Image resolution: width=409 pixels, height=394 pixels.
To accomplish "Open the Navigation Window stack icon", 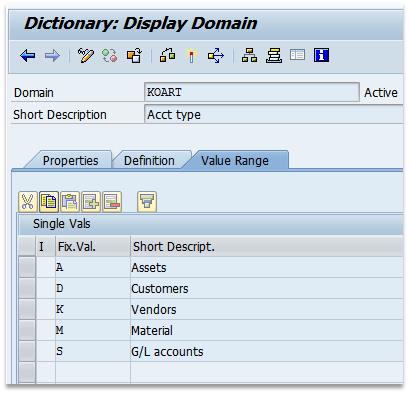I will pyautogui.click(x=274, y=55).
